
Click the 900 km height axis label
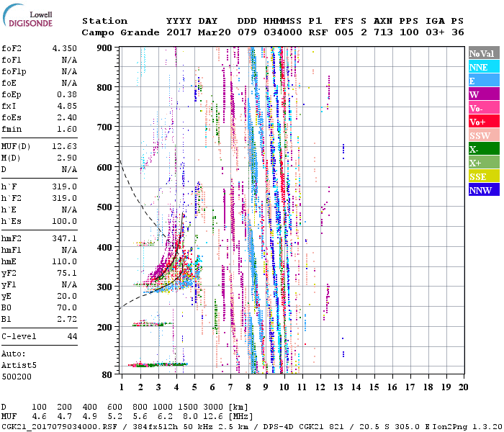[x=104, y=48]
